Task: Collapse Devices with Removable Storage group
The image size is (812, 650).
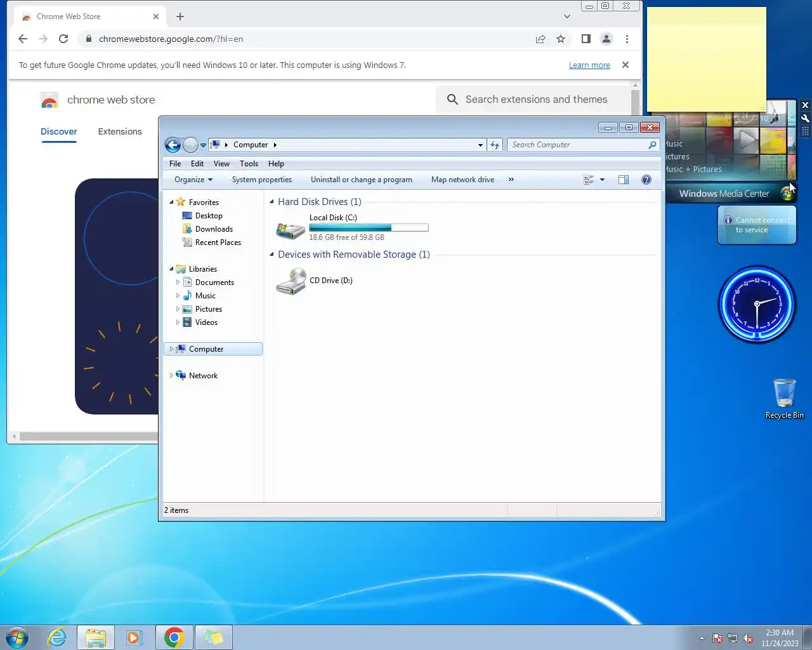Action: pos(272,255)
